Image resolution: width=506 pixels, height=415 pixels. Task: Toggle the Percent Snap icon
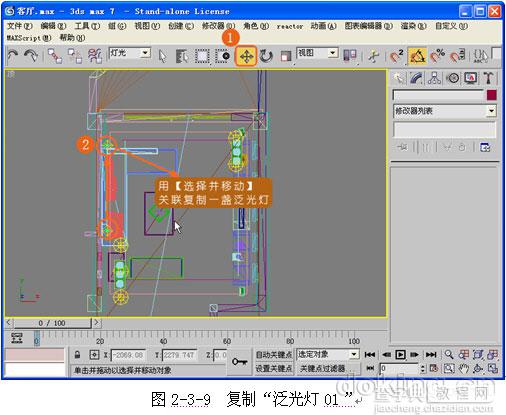click(x=437, y=56)
